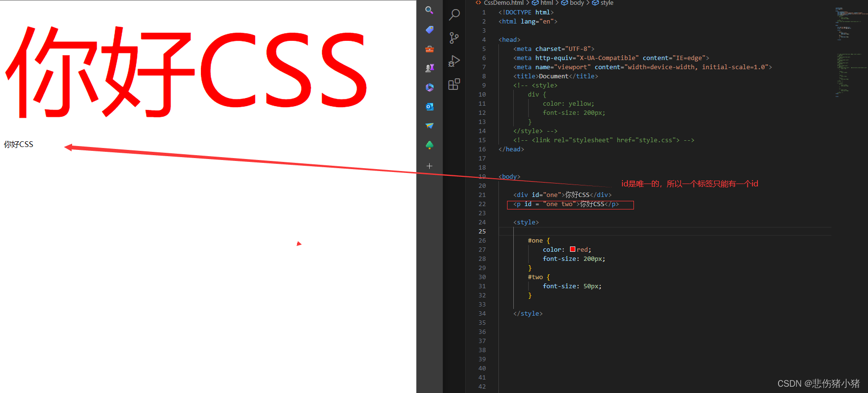Click the closing </style> tag on line 34

pyautogui.click(x=528, y=314)
